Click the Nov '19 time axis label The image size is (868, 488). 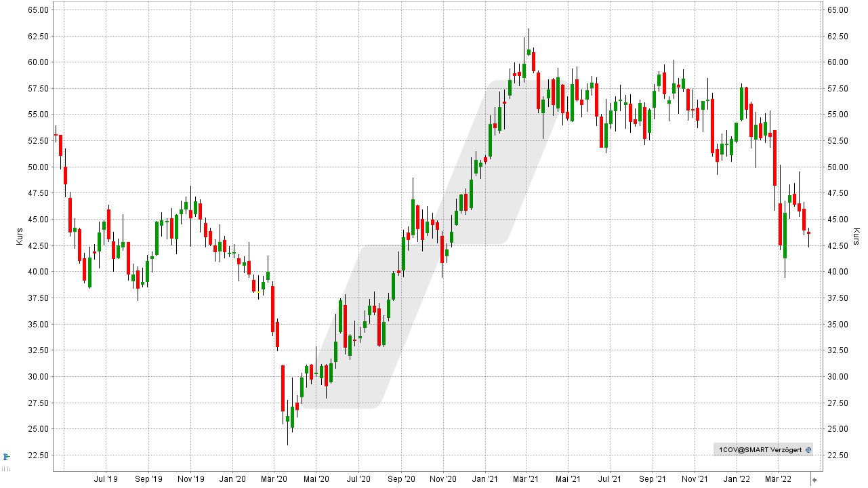(x=191, y=479)
